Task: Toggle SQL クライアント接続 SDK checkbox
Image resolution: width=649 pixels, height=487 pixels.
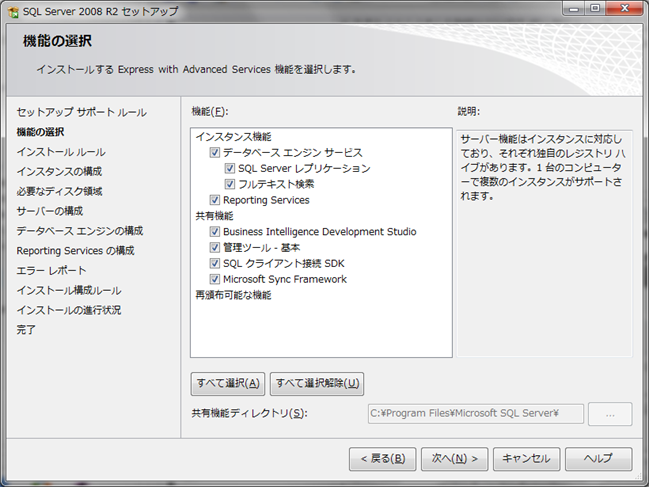Action: 214,264
